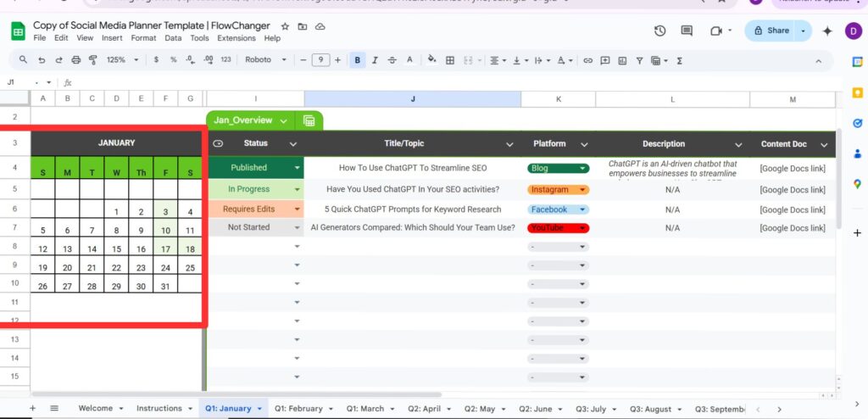Open the functions sigma menu
The height and width of the screenshot is (419, 868).
(679, 60)
